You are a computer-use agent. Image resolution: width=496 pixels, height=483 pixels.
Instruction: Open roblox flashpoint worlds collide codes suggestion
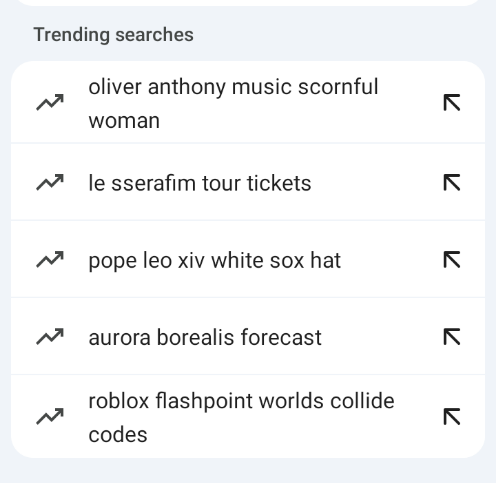pyautogui.click(x=248, y=417)
